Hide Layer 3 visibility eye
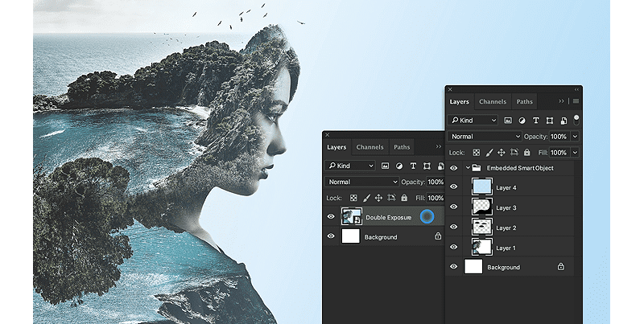This screenshot has width=644, height=324. [453, 207]
